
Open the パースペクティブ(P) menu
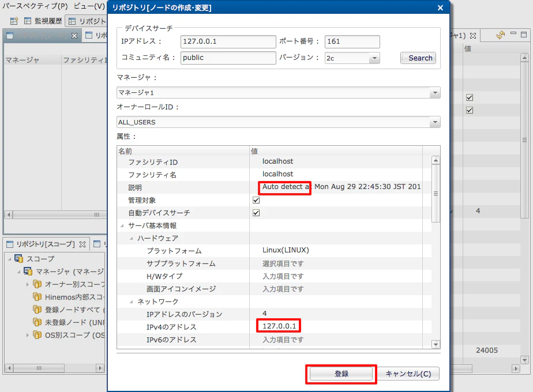[35, 6]
